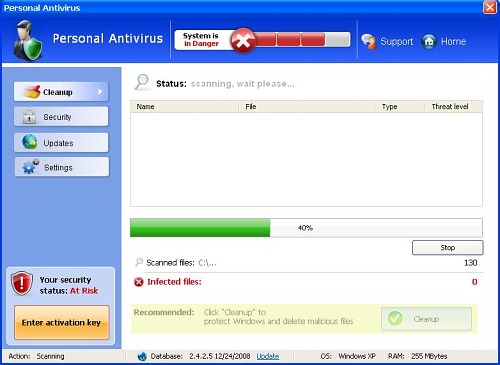Stop the running scan
The image size is (500, 365).
[x=448, y=248]
